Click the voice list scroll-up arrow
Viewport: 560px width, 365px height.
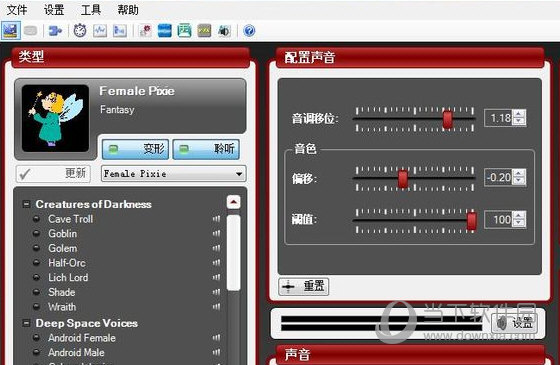coord(233,202)
